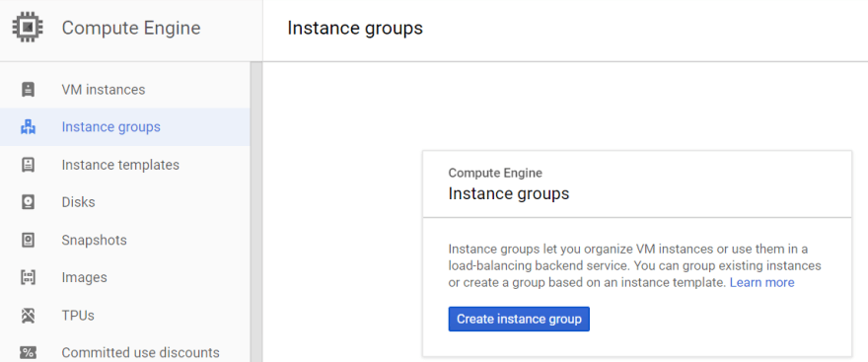This screenshot has width=868, height=362.
Task: Click the Instance templates icon
Action: [x=28, y=165]
